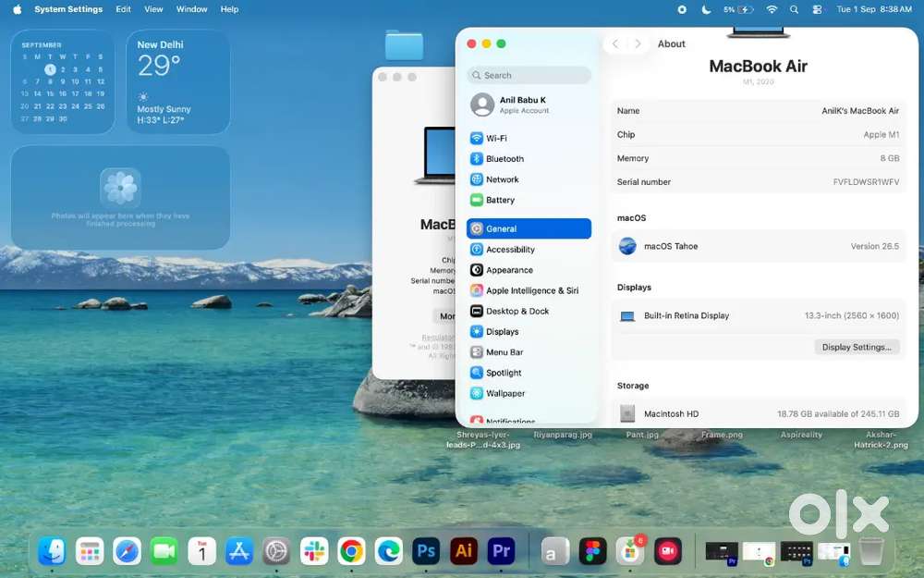
Task: Click the Chip value Apple M1
Action: [x=881, y=135]
